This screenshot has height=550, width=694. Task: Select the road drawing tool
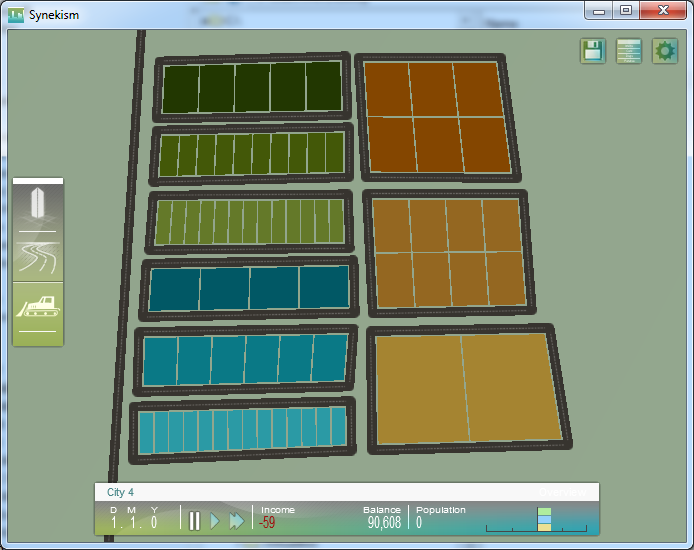[x=38, y=258]
